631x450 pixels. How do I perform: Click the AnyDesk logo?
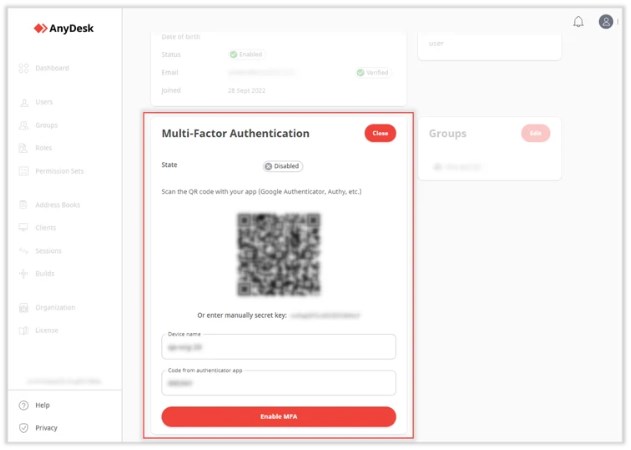point(64,28)
